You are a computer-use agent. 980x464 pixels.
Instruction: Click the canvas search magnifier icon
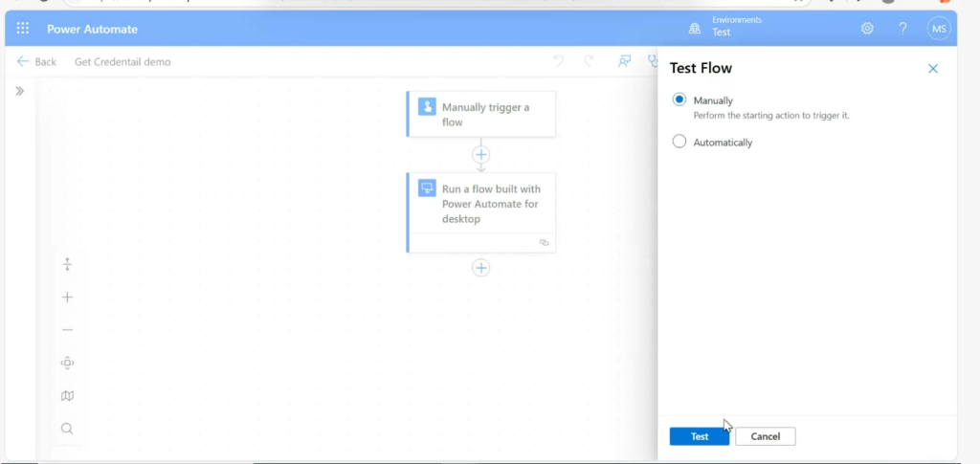[67, 429]
